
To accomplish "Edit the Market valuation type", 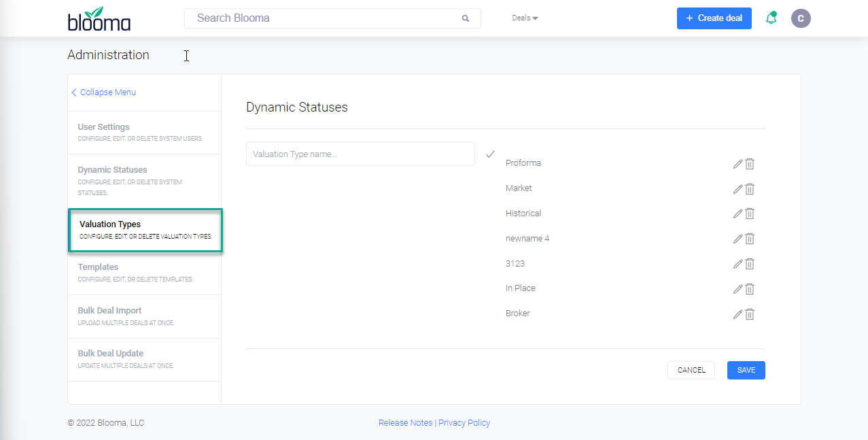I will 737,189.
